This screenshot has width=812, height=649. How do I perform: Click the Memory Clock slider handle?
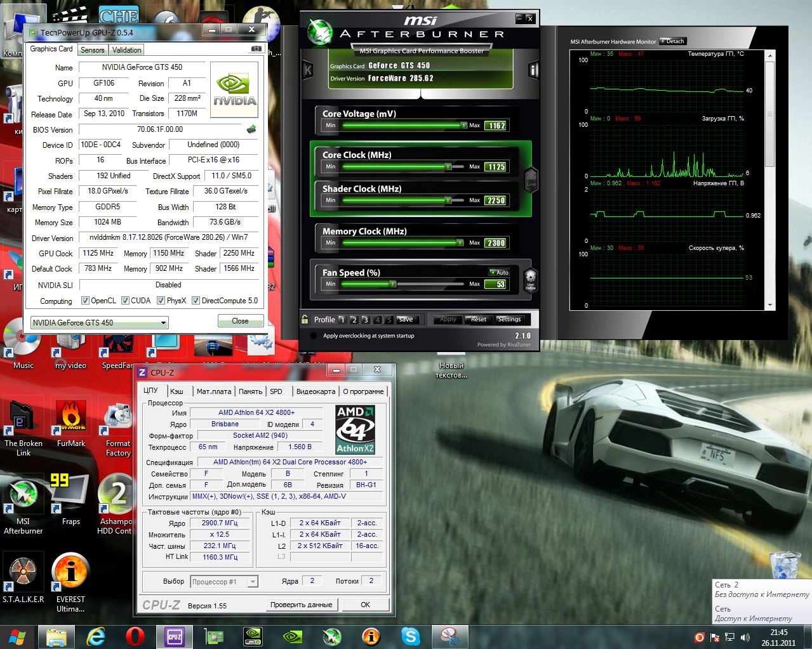460,242
